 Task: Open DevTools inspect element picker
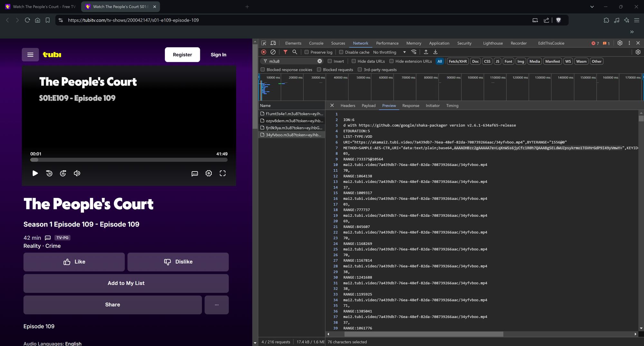(x=264, y=43)
